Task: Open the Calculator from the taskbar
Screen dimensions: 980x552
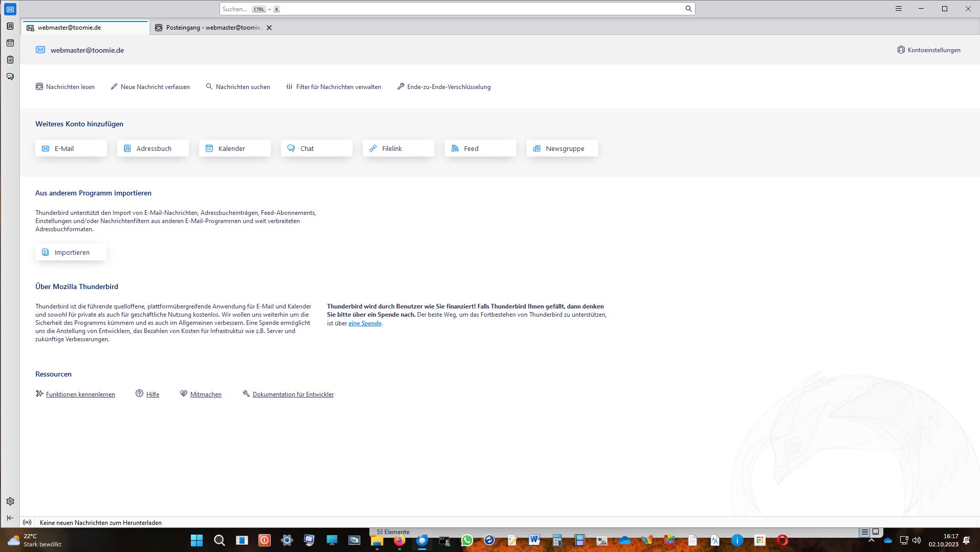Action: (x=557, y=540)
